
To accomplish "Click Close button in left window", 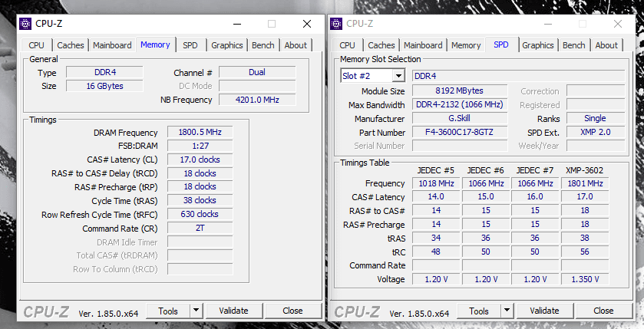I will point(292,311).
